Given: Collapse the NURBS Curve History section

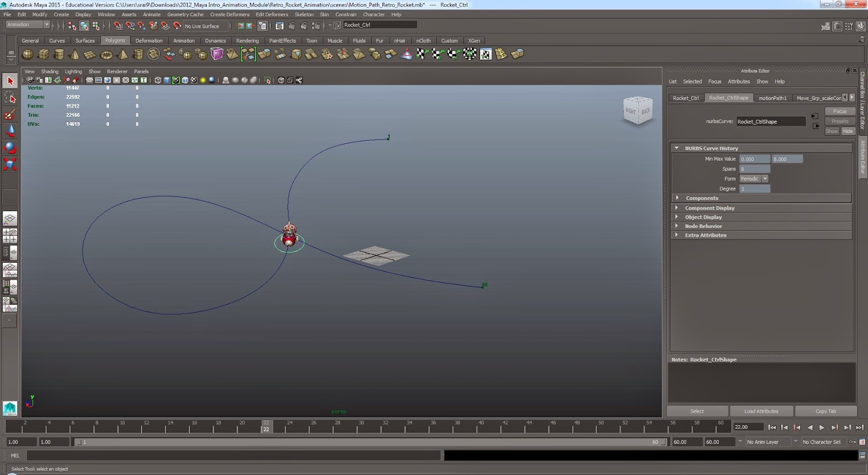Looking at the screenshot, I should pos(676,148).
